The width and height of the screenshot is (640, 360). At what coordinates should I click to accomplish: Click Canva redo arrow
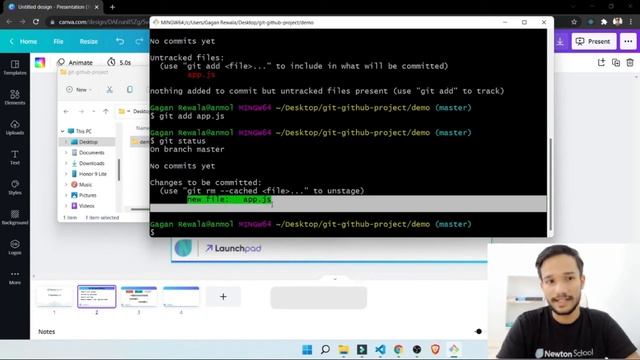[139, 41]
